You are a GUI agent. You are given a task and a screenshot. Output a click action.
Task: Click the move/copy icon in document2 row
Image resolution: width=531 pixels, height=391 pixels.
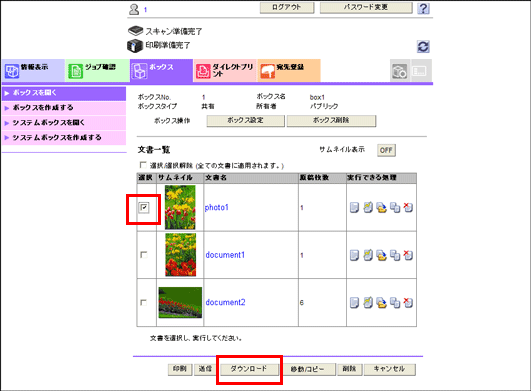395,302
